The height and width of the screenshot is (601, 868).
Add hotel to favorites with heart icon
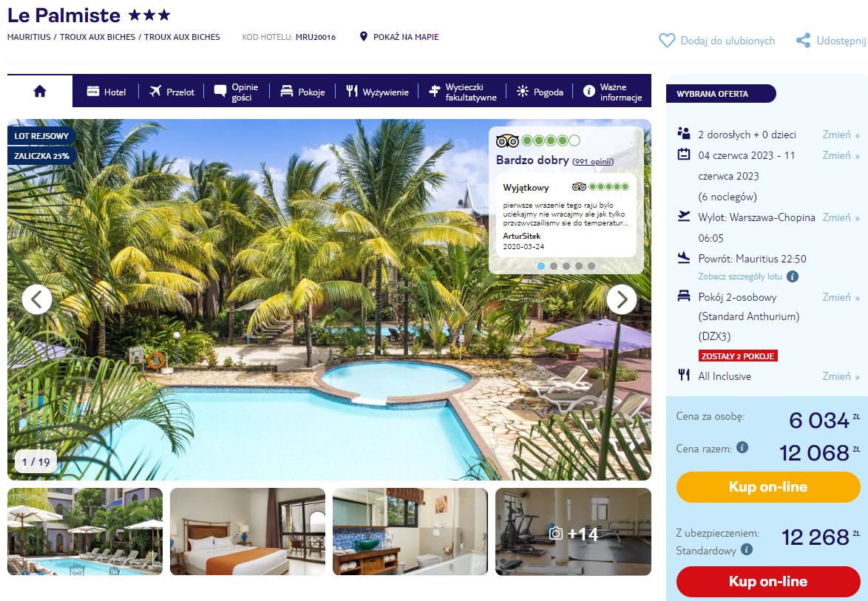667,41
